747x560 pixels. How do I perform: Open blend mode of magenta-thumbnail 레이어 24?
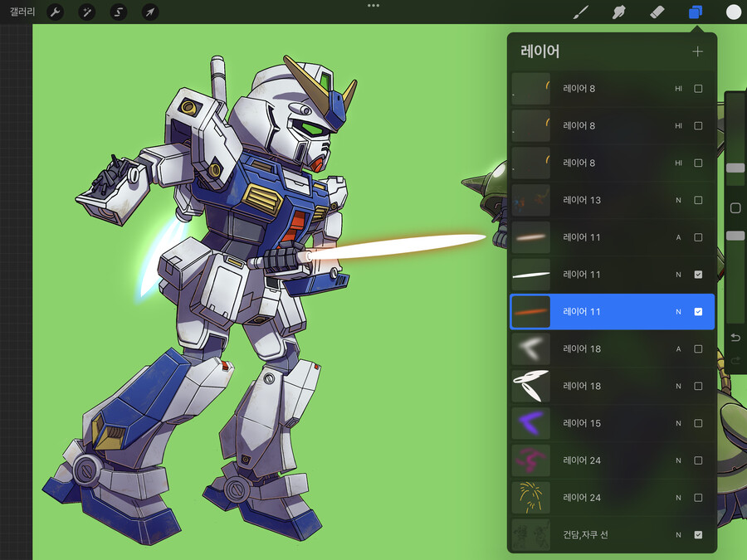[678, 460]
